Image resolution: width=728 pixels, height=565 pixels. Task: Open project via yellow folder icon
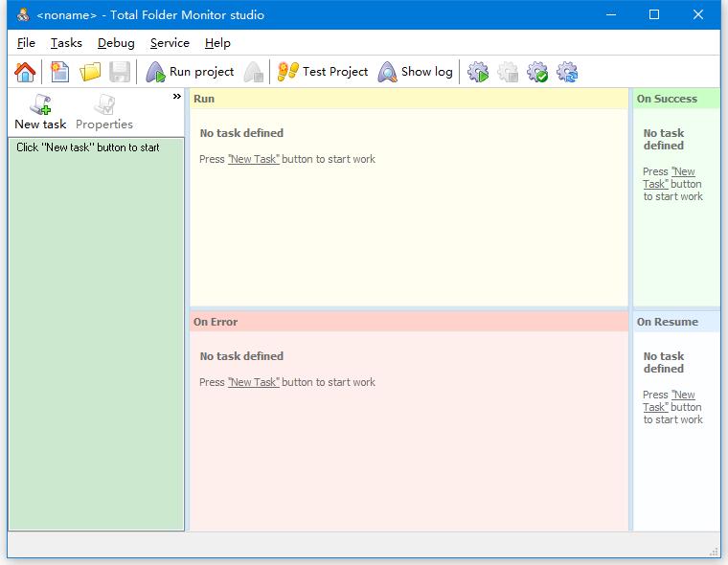coord(90,72)
